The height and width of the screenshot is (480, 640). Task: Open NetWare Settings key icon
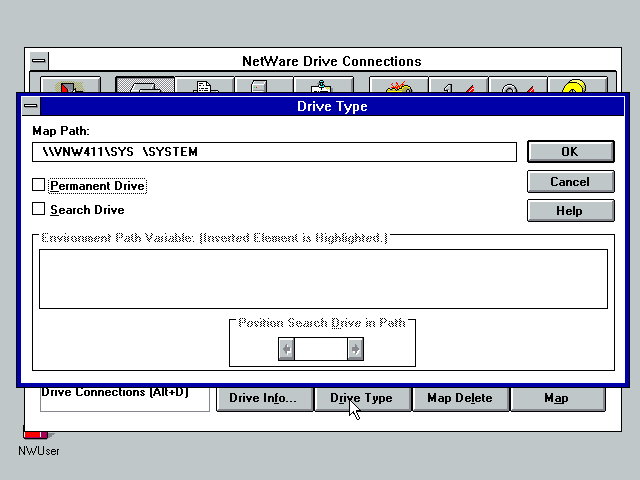tap(399, 85)
